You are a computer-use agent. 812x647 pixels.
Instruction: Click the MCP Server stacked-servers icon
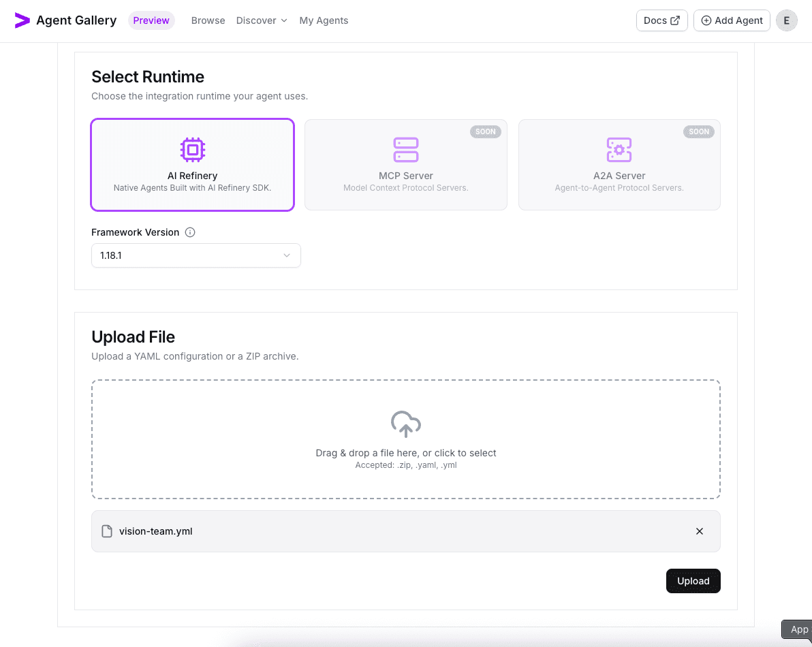click(x=406, y=149)
